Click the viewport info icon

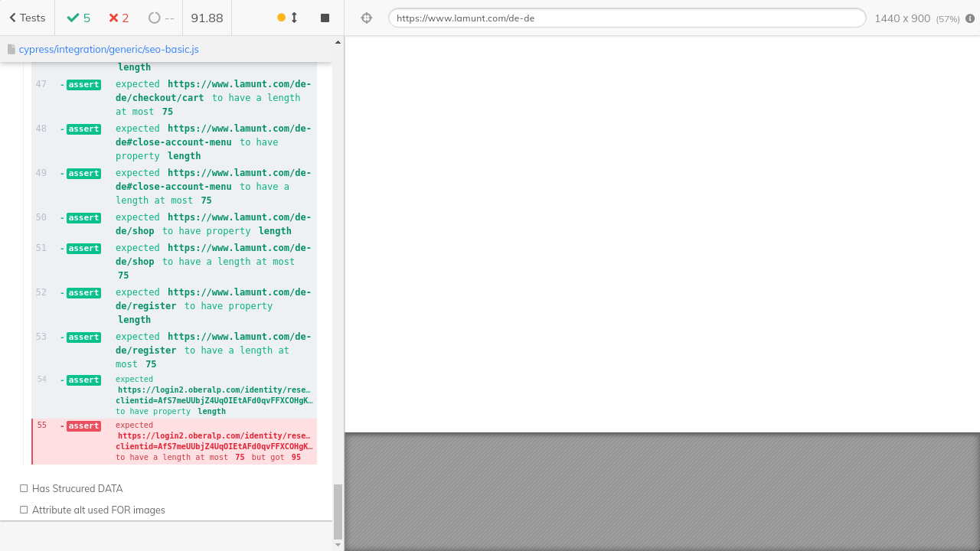tap(970, 18)
